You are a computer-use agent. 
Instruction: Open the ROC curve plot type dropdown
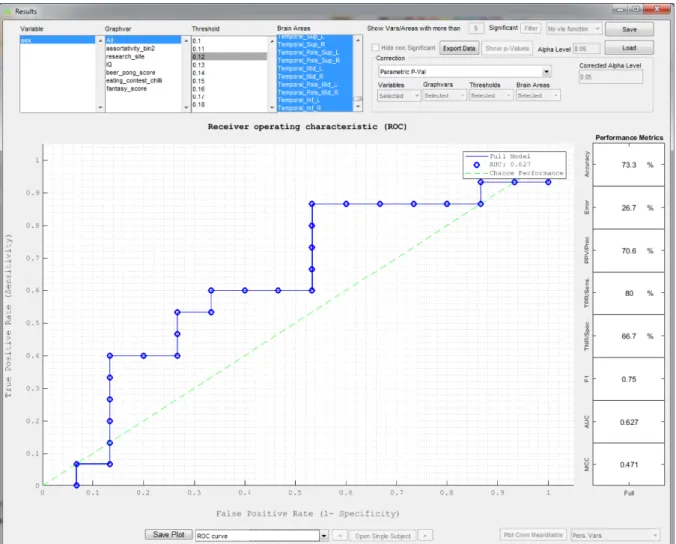pos(262,536)
